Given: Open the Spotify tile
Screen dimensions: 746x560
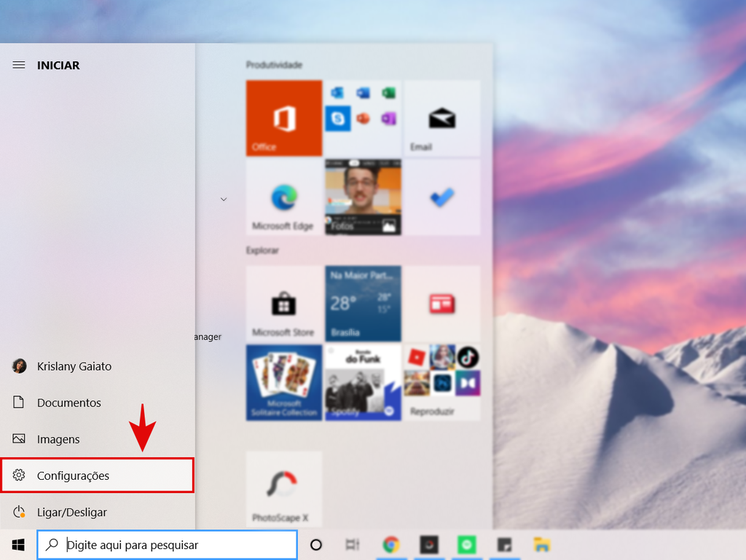Looking at the screenshot, I should (363, 383).
